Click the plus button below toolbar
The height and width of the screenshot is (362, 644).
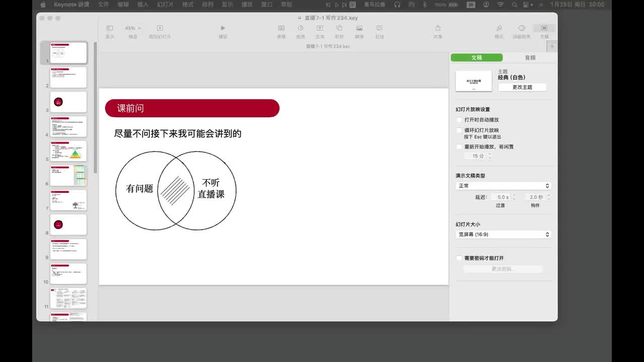(x=552, y=46)
